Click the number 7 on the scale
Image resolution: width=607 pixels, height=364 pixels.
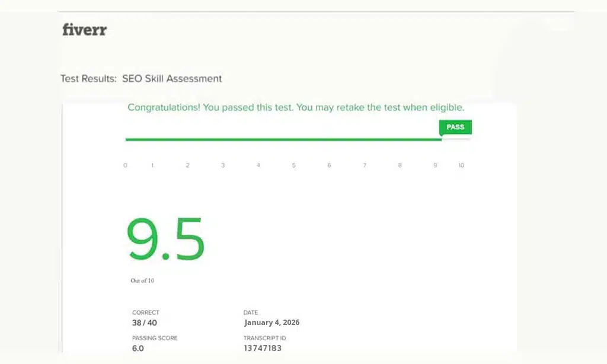[364, 165]
